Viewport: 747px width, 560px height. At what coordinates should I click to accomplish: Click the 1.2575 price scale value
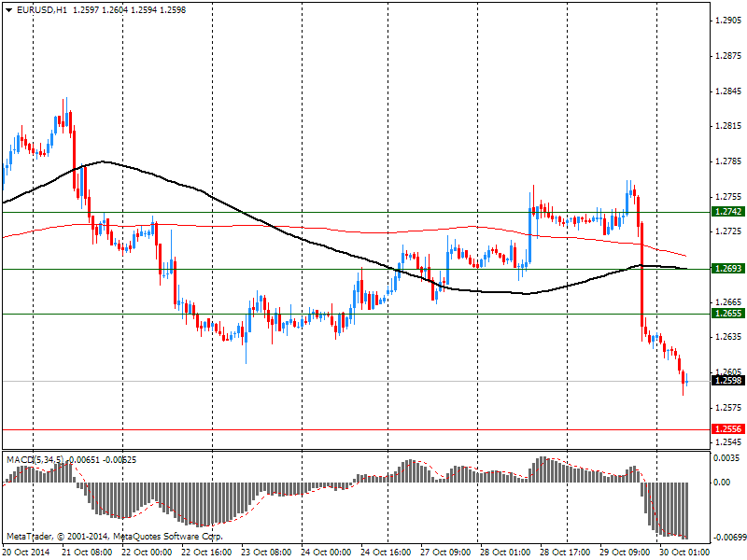pos(729,408)
